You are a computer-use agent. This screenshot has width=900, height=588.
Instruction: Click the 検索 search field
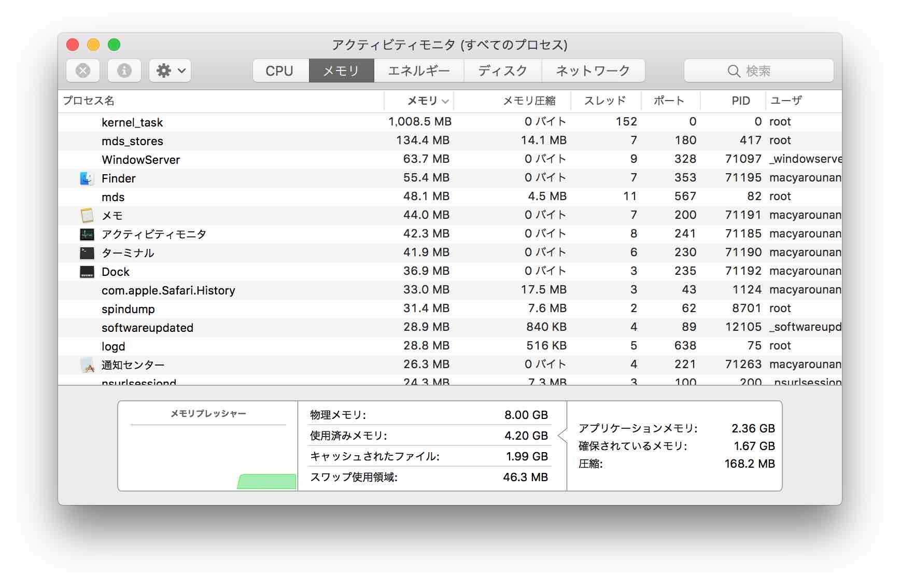[759, 71]
